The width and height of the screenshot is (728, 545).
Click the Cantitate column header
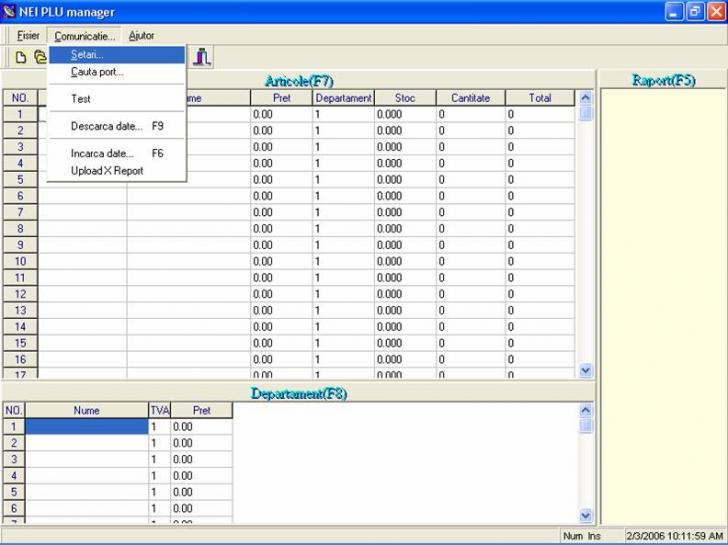470,98
